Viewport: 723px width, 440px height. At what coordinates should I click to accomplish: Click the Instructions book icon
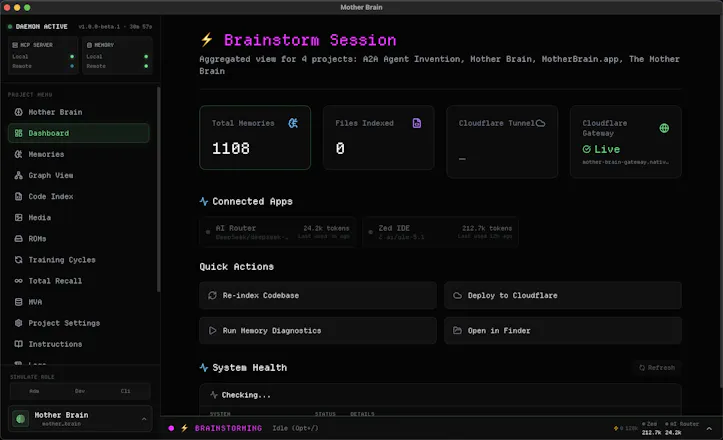pyautogui.click(x=18, y=344)
